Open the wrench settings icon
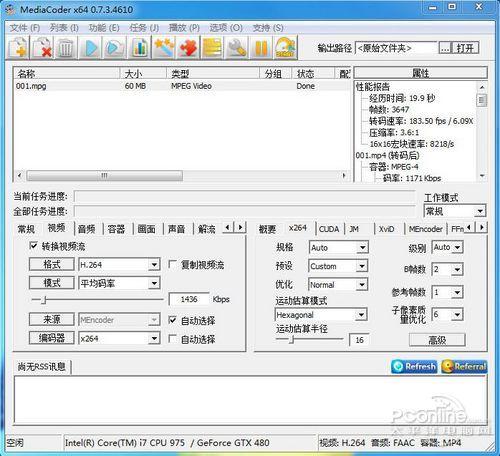The height and width of the screenshot is (456, 500). (236, 48)
